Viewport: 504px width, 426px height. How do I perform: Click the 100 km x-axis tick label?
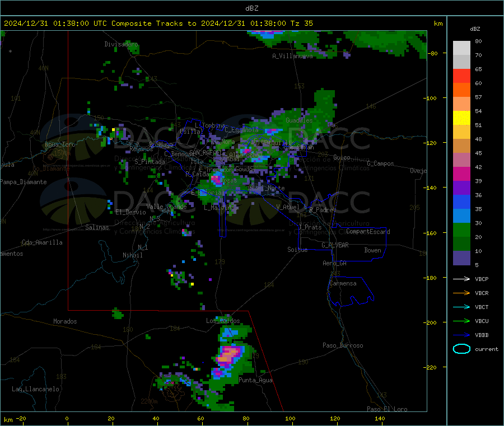coord(290,419)
